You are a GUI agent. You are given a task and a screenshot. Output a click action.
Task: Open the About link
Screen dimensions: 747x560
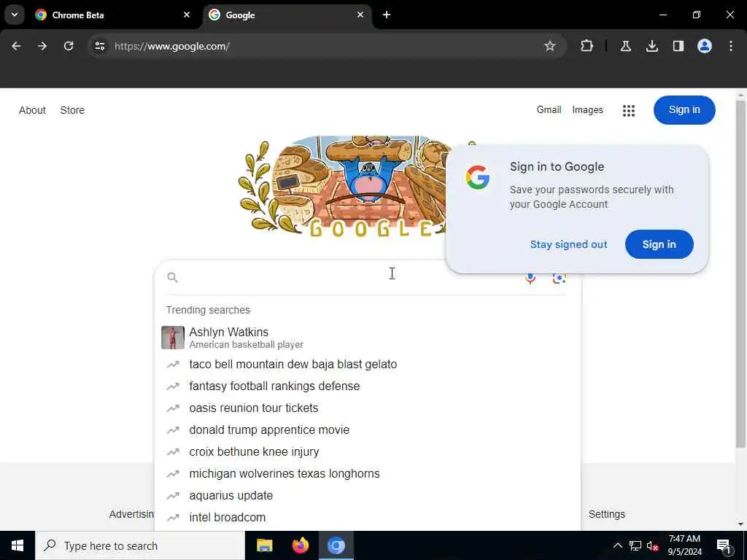pyautogui.click(x=32, y=110)
